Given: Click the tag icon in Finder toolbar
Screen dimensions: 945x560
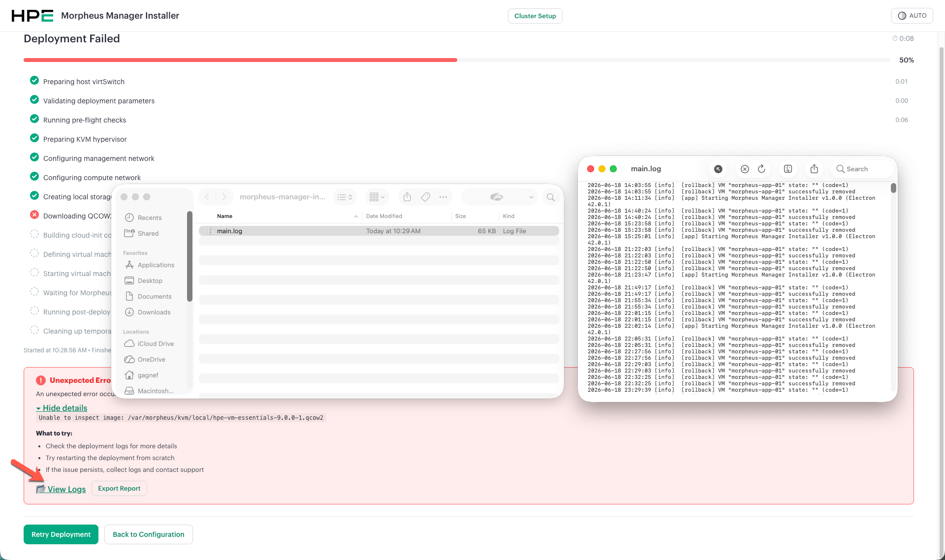Looking at the screenshot, I should [426, 197].
